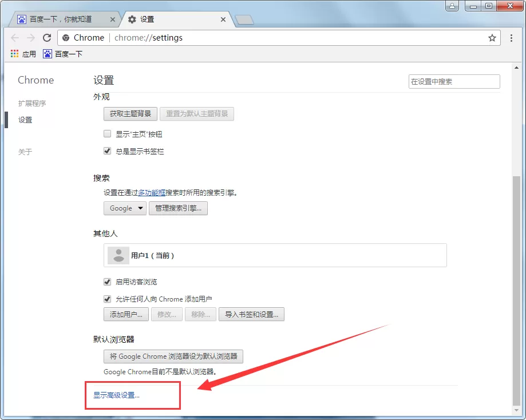Open 关于 in the sidebar

25,152
